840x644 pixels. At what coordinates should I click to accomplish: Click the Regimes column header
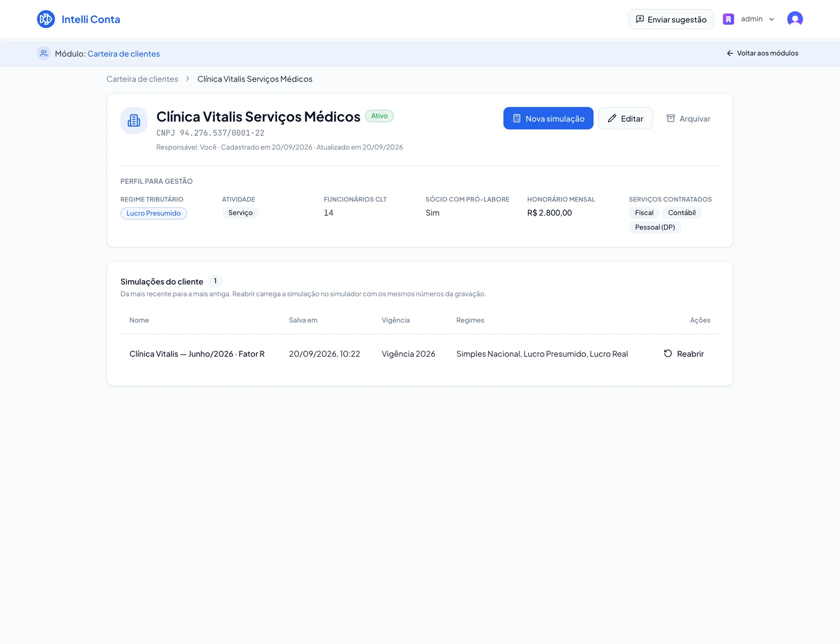pos(470,320)
